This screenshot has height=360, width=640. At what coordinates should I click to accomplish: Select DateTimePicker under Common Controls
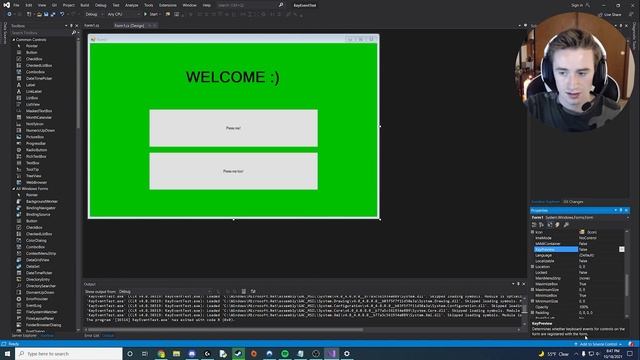pyautogui.click(x=39, y=78)
